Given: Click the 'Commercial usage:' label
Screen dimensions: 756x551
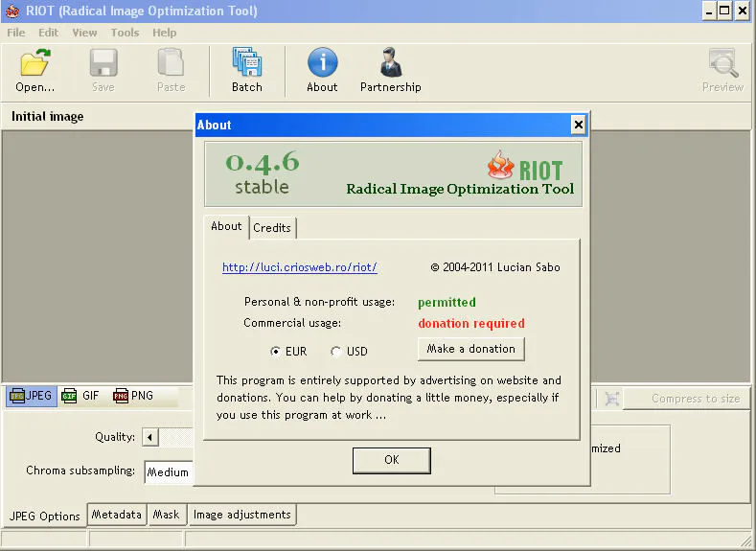Looking at the screenshot, I should pos(291,323).
